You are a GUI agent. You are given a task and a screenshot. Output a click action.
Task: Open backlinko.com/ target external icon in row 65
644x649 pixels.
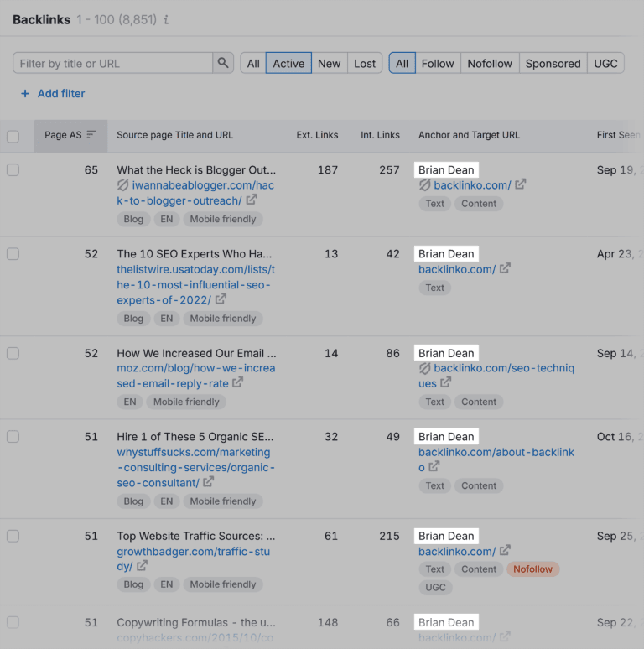point(521,184)
